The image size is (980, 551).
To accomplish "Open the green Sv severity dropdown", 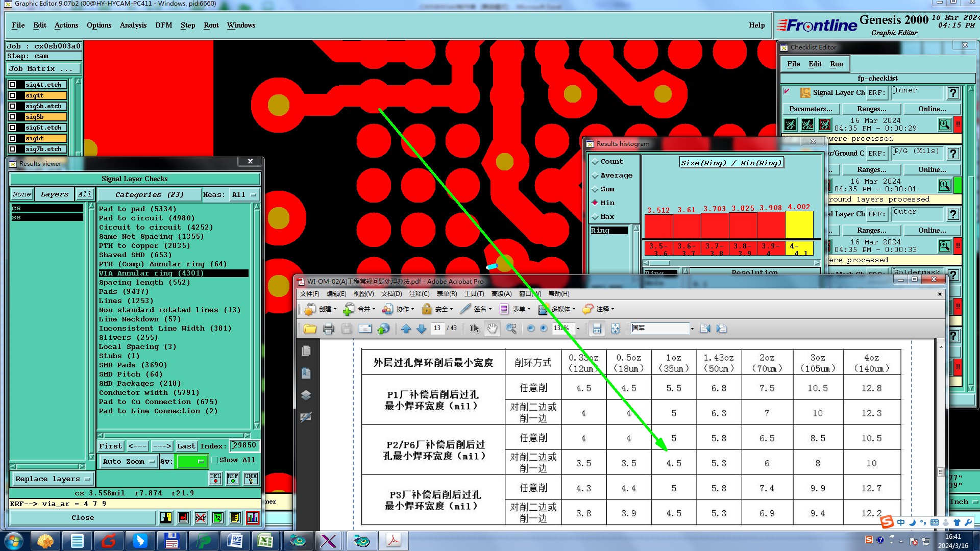I will coord(191,461).
